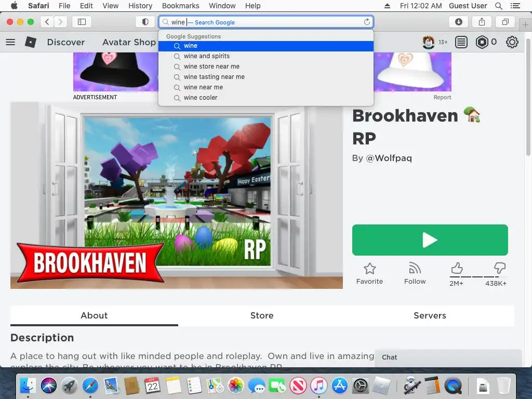This screenshot has width=532, height=399.
Task: Open the @Wolfpaq creator profile link
Action: 389,158
